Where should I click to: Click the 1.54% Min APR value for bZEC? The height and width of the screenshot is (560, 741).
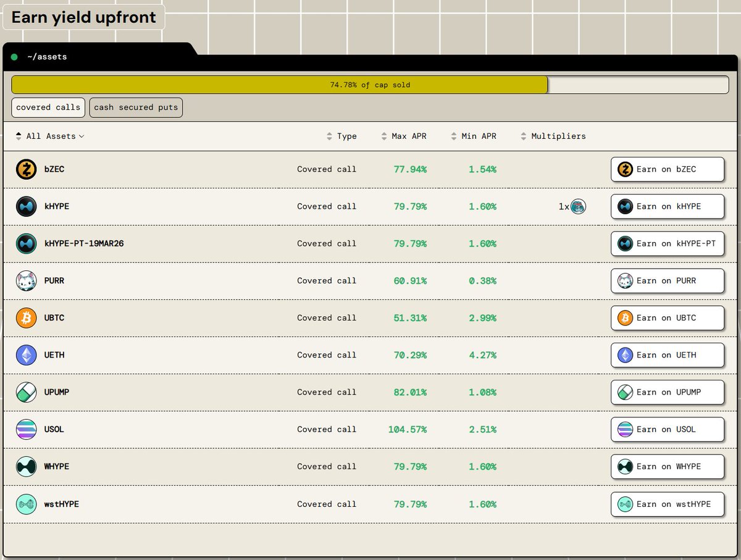(482, 169)
